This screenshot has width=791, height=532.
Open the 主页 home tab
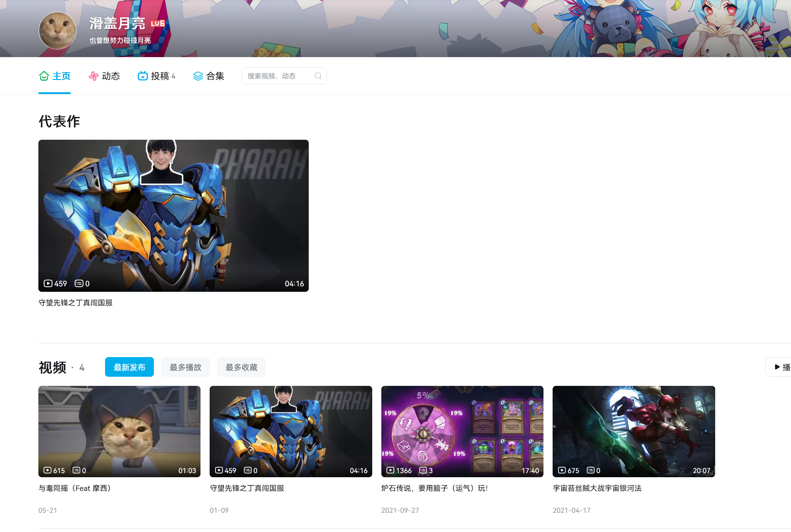click(x=54, y=76)
